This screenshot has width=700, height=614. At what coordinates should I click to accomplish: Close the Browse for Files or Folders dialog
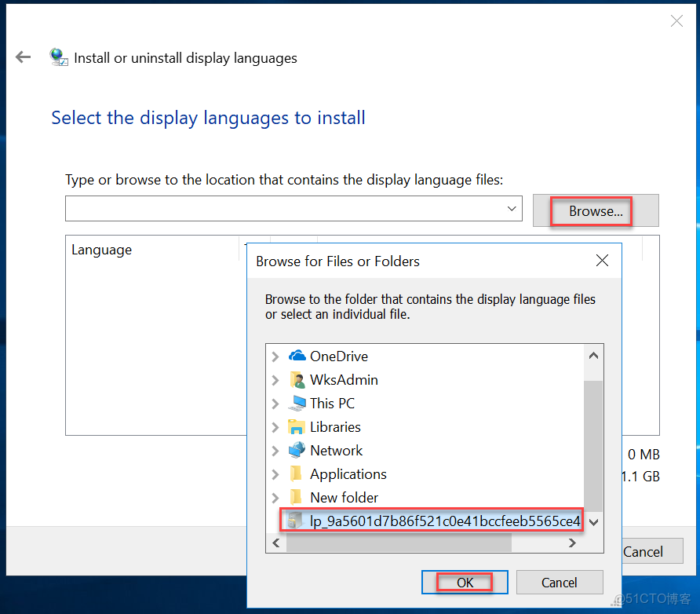(x=602, y=261)
